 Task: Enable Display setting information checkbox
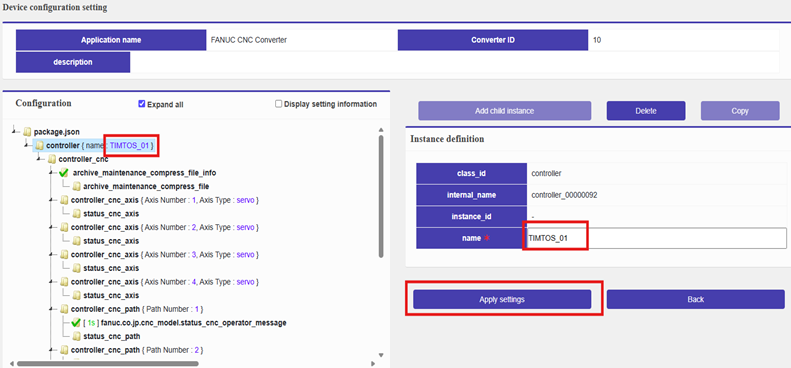[x=278, y=104]
